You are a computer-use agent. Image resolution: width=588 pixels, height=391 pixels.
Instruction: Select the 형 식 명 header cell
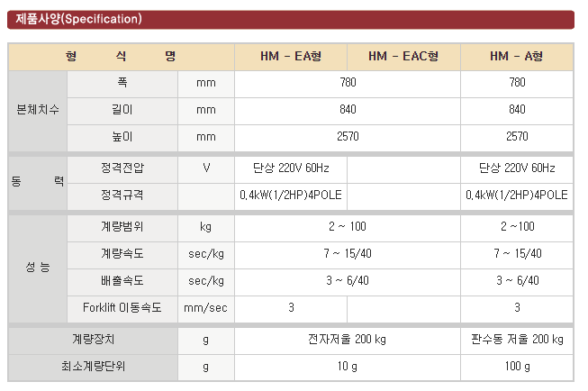(x=121, y=56)
